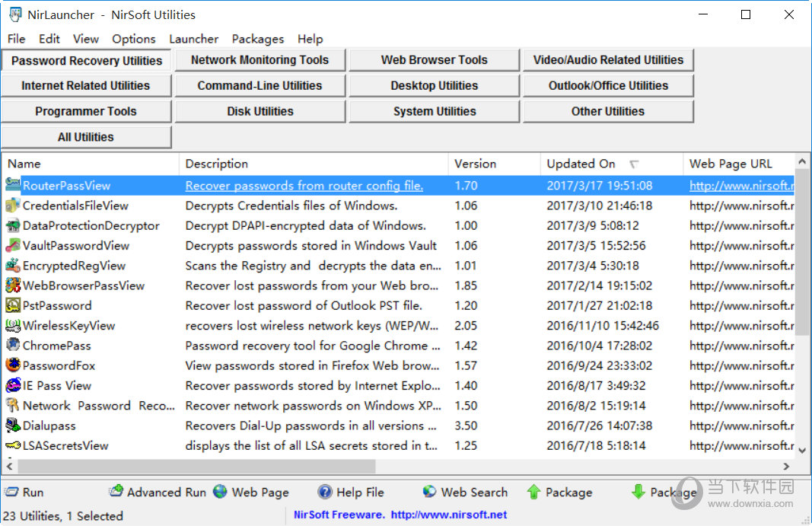Click '23 Utilities, 1 Selected' status text
The image size is (812, 526).
[62, 515]
